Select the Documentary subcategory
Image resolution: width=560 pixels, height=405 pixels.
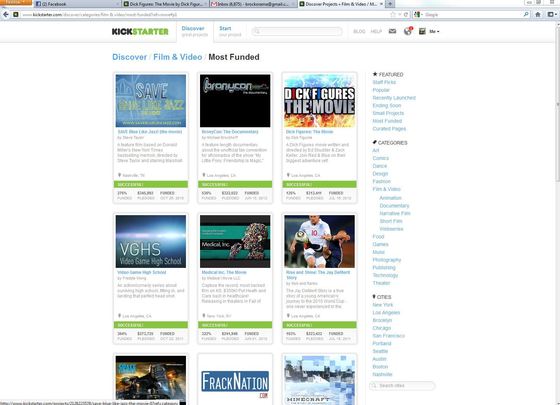click(394, 206)
